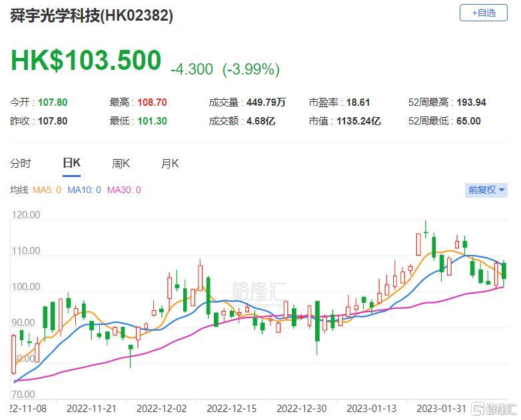Toggle the pink MA30 moving average label
Image resolution: width=521 pixels, height=420 pixels.
(124, 190)
